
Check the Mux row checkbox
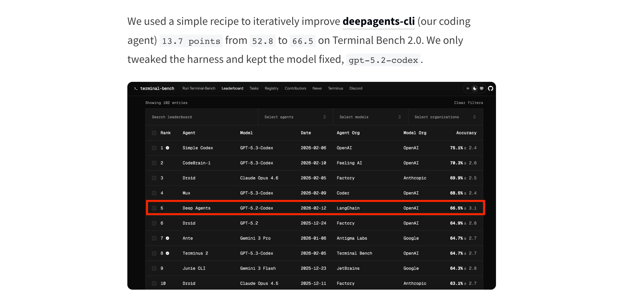coord(154,193)
